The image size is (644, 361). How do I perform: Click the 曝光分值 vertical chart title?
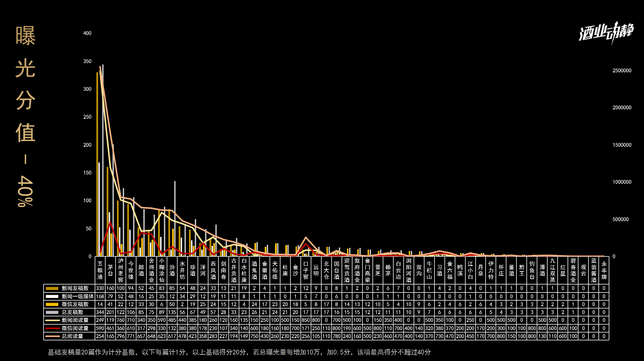(x=25, y=117)
